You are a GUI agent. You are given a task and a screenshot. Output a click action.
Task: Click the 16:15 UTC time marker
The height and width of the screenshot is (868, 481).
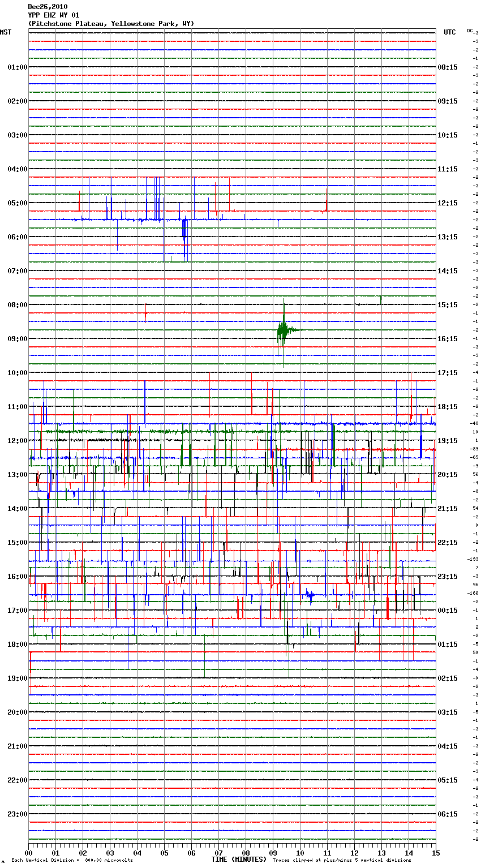tap(448, 339)
